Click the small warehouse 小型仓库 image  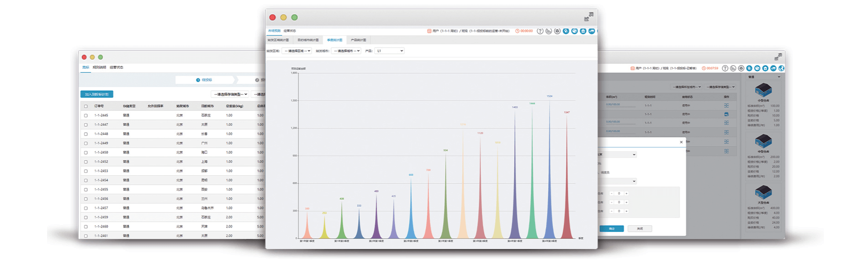click(763, 90)
